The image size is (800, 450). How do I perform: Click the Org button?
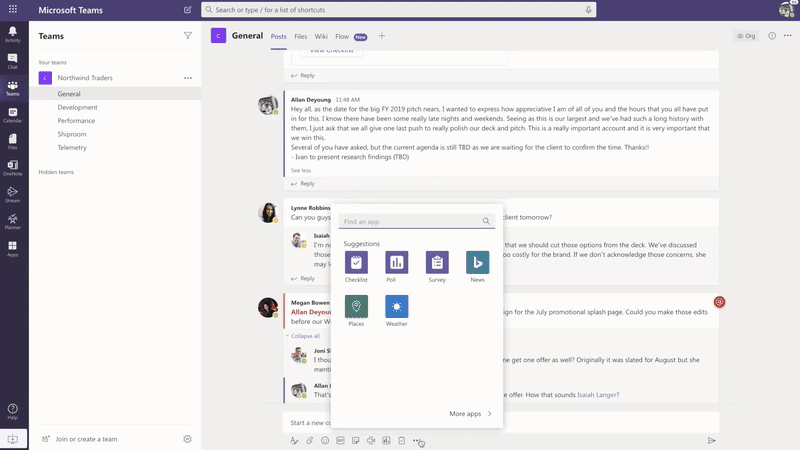[746, 36]
